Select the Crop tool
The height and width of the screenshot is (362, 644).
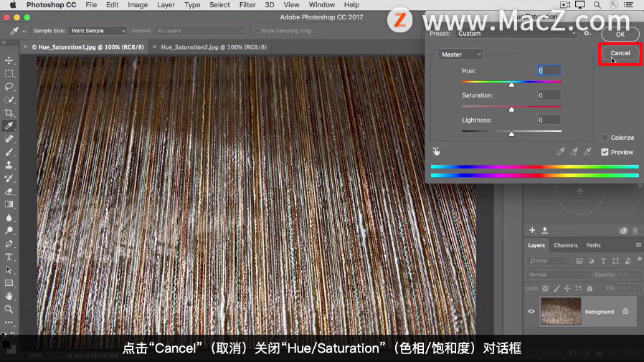(9, 113)
